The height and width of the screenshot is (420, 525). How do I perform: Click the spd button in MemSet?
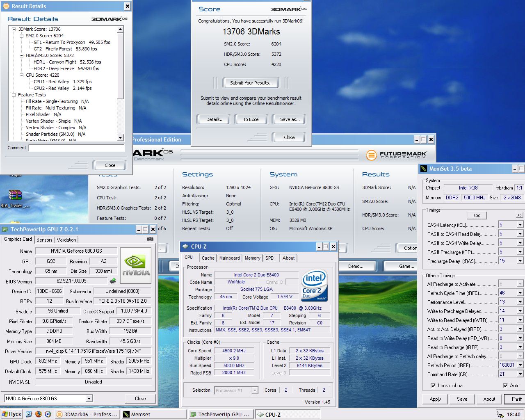point(477,215)
